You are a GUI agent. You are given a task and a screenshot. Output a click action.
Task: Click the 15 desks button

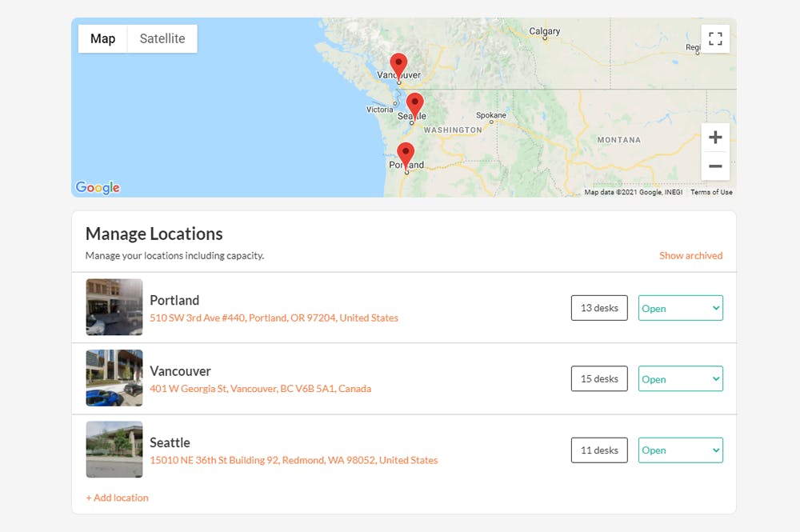[x=599, y=379]
